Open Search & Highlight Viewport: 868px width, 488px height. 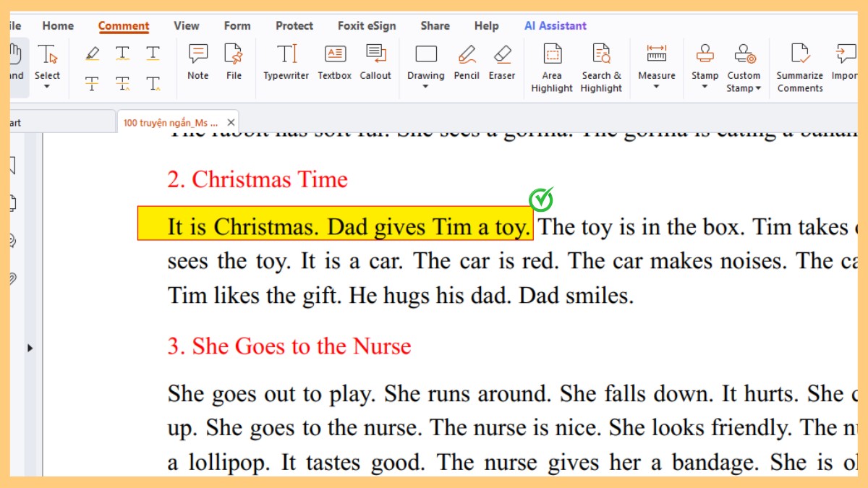601,68
